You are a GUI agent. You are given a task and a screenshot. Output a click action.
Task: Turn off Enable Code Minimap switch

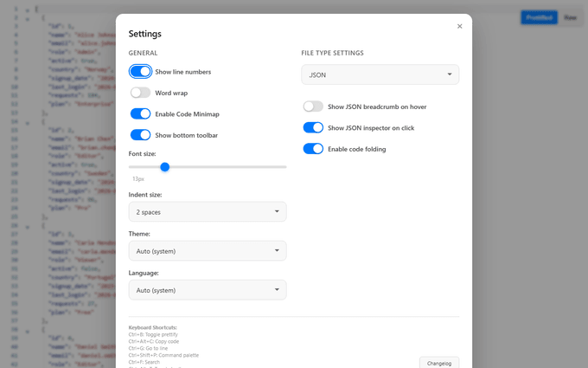click(140, 113)
